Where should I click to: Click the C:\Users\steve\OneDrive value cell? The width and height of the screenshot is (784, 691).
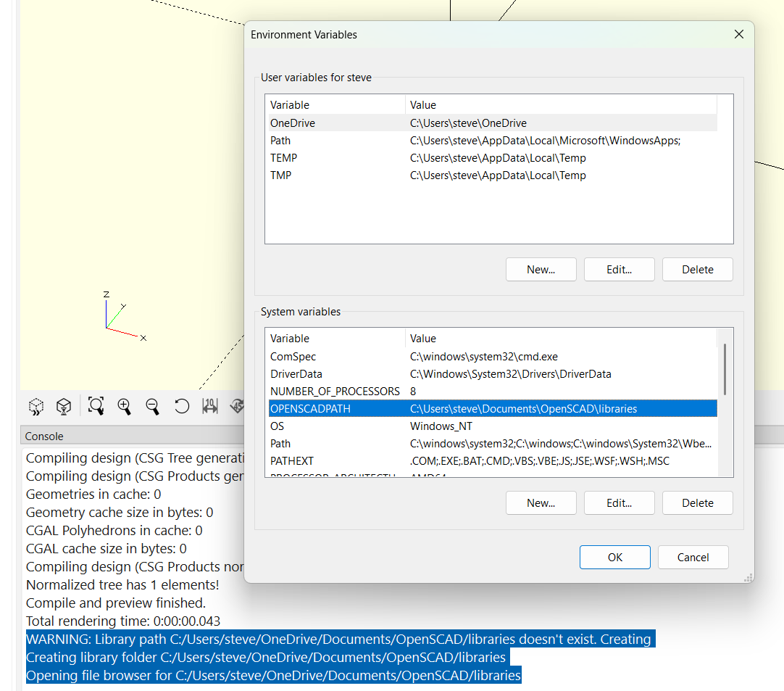pos(468,123)
